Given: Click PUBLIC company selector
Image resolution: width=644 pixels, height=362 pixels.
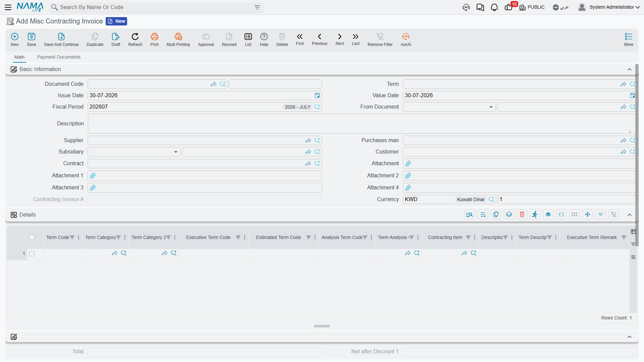Looking at the screenshot, I should coord(532,7).
